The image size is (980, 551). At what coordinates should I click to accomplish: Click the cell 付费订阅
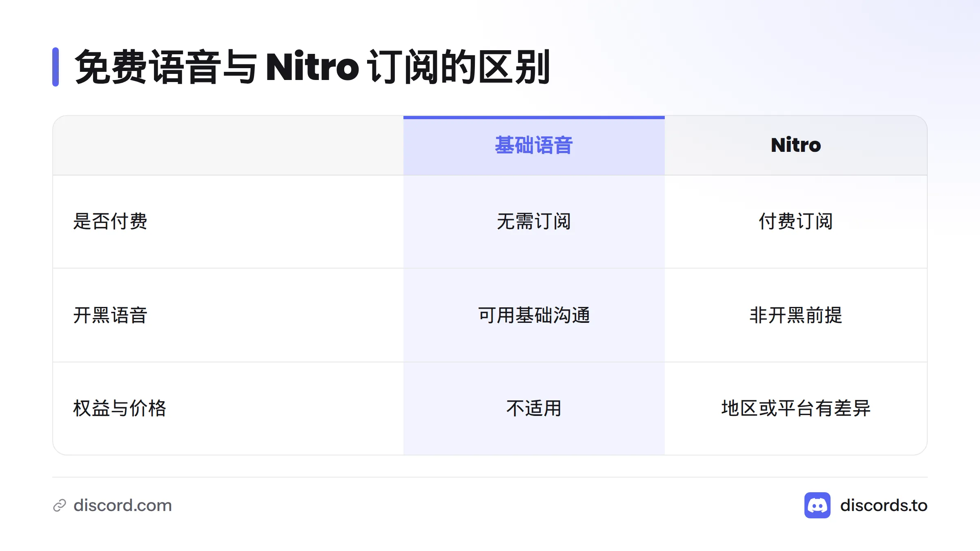pyautogui.click(x=796, y=222)
